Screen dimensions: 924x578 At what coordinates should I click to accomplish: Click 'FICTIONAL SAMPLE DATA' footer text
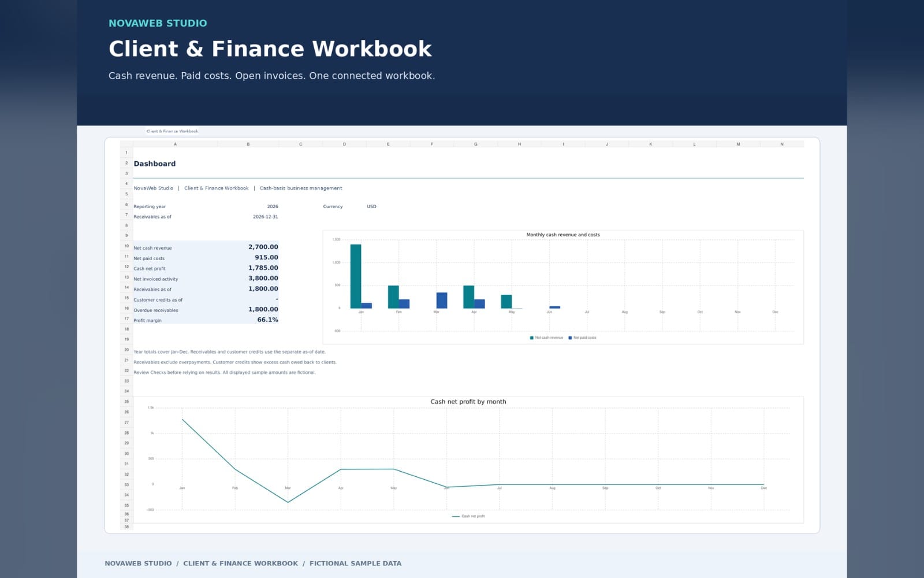(x=355, y=564)
